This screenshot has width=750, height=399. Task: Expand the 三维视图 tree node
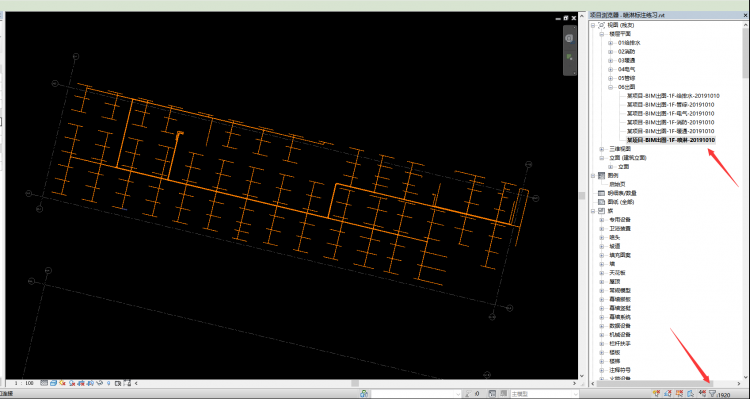click(602, 149)
